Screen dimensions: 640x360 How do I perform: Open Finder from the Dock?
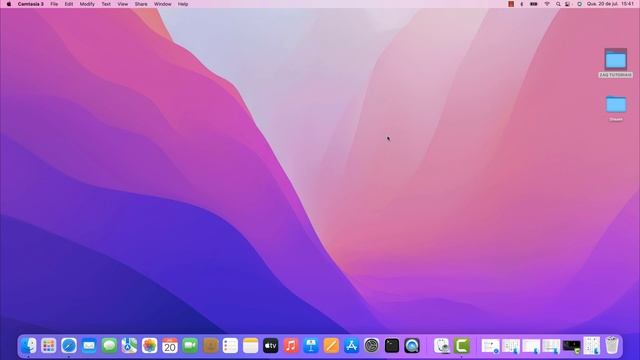[x=29, y=346]
